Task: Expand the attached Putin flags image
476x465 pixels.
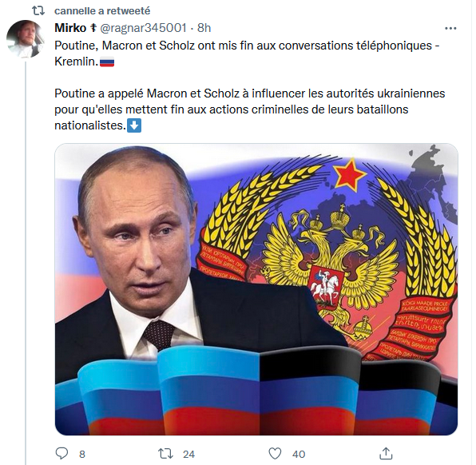Action: pos(256,289)
